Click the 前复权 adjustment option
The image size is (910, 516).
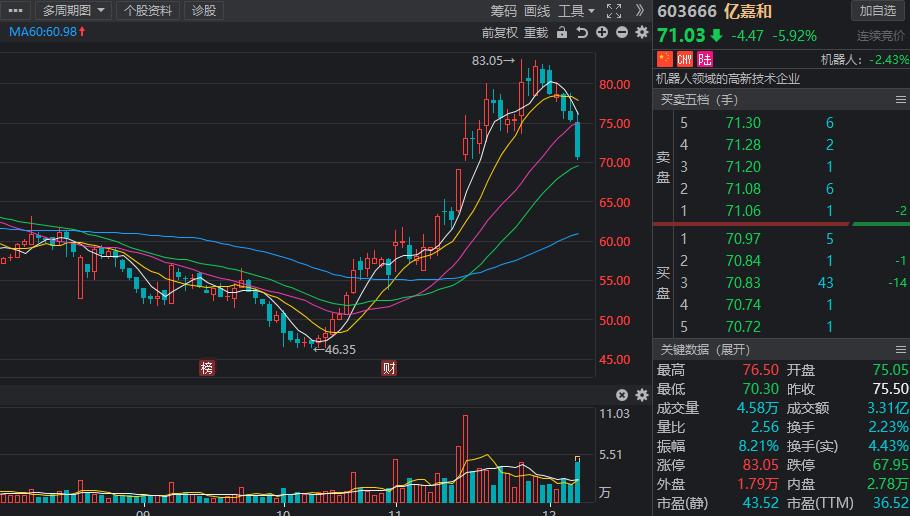(x=499, y=33)
